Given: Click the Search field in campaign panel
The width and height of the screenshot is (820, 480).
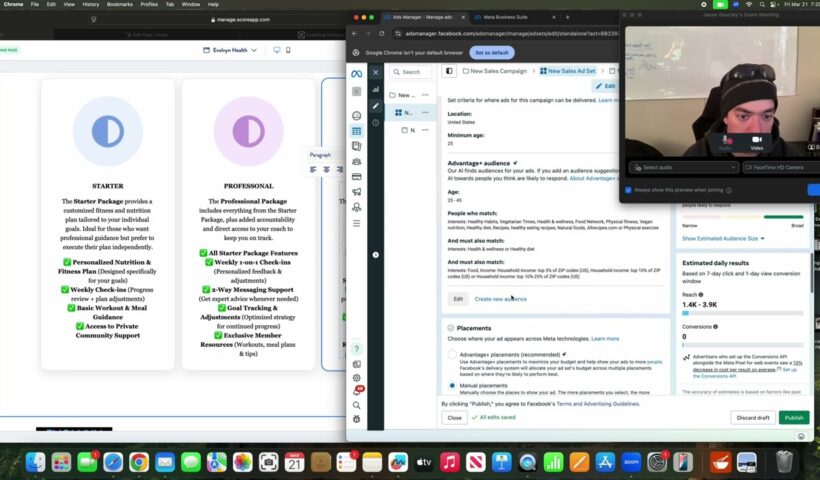Looking at the screenshot, I should tap(410, 72).
